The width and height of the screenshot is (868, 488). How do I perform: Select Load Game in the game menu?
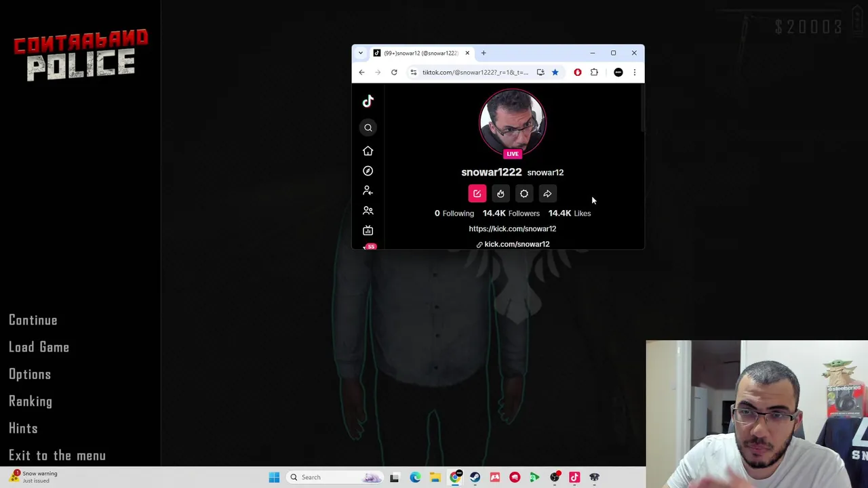click(39, 347)
